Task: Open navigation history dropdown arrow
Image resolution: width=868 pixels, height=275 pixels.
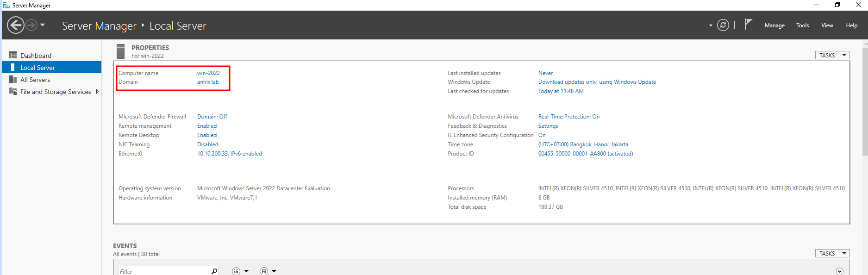Action: coord(43,25)
